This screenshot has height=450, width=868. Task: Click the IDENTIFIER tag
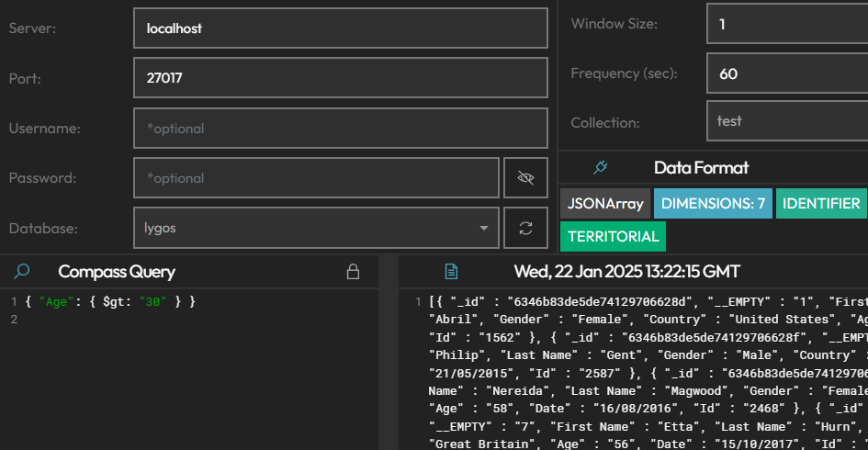pos(821,204)
